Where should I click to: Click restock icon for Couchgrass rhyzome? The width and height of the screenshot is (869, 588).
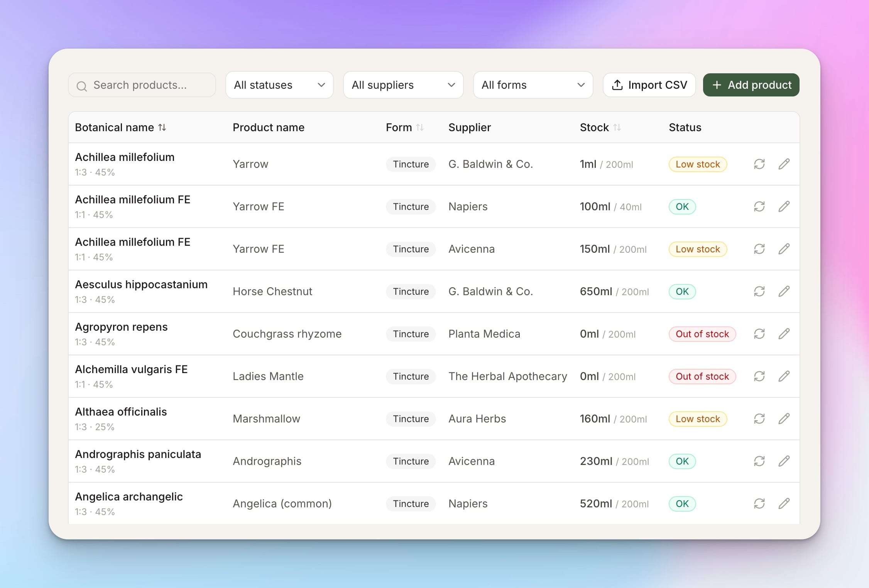[x=759, y=334]
